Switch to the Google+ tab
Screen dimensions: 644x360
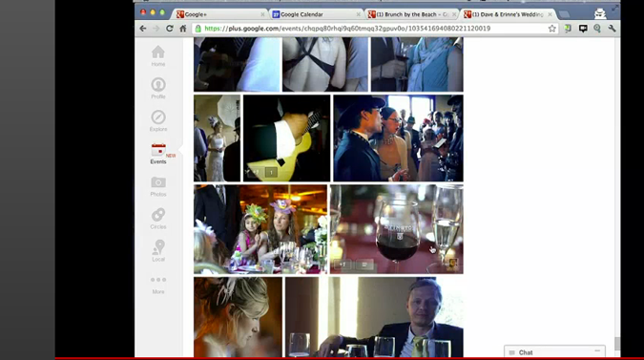(x=220, y=14)
